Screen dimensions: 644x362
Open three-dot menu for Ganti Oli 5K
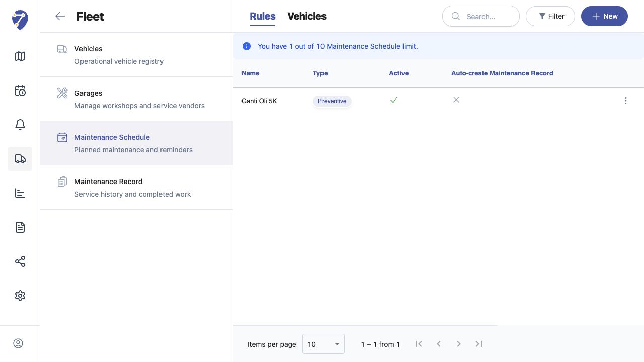626,101
